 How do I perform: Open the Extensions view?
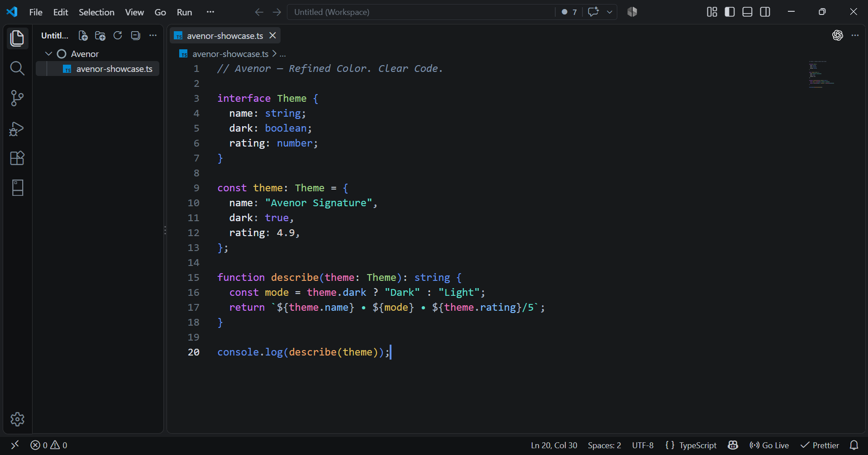(x=17, y=158)
